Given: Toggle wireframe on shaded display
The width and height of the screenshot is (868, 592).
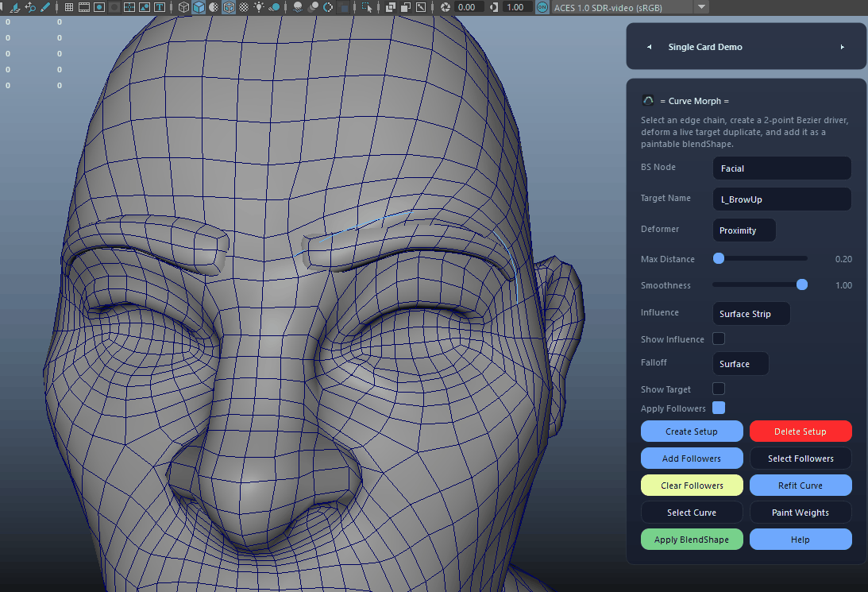Looking at the screenshot, I should [x=229, y=7].
